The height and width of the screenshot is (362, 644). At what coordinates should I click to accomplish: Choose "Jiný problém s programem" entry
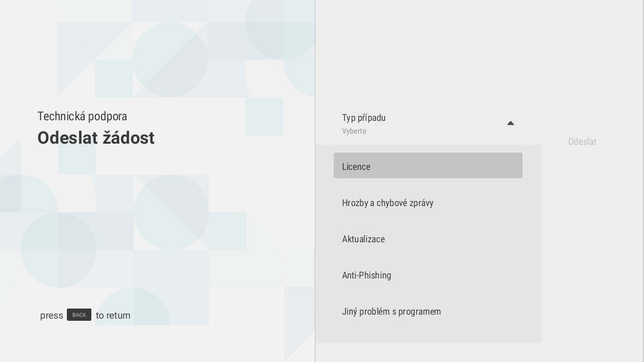(x=392, y=311)
